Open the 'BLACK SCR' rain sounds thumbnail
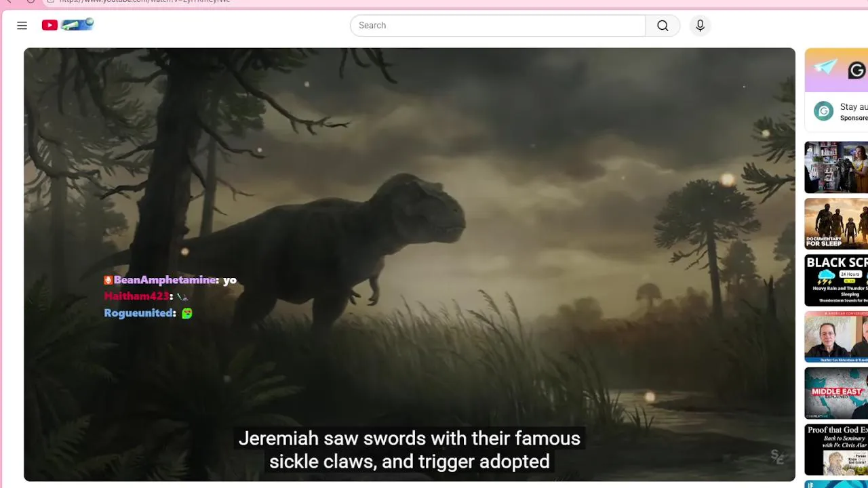Viewport: 868px width, 488px height. (x=836, y=281)
